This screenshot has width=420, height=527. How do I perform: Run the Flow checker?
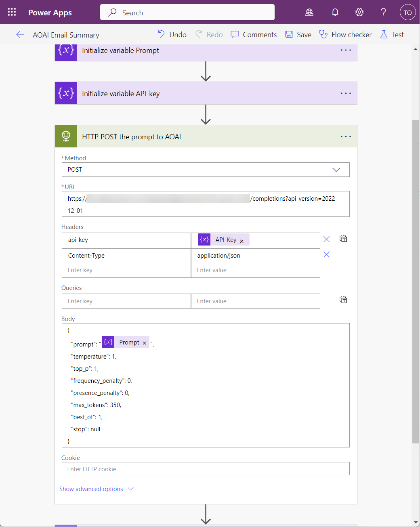pos(345,34)
